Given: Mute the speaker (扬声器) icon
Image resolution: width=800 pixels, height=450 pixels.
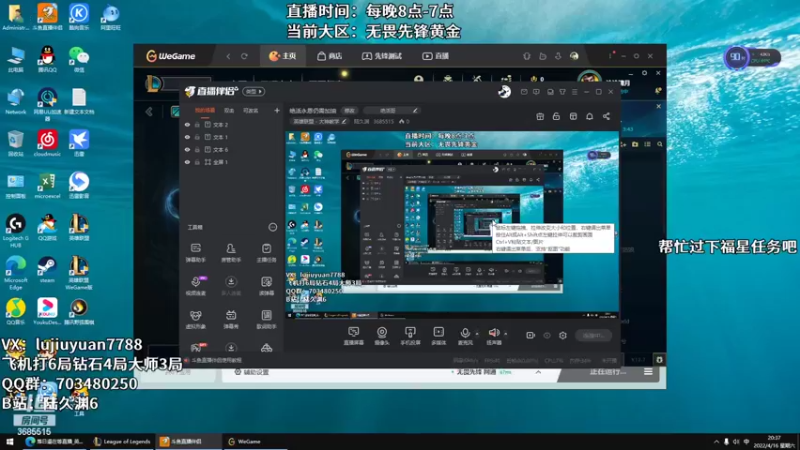Looking at the screenshot, I should click(494, 333).
